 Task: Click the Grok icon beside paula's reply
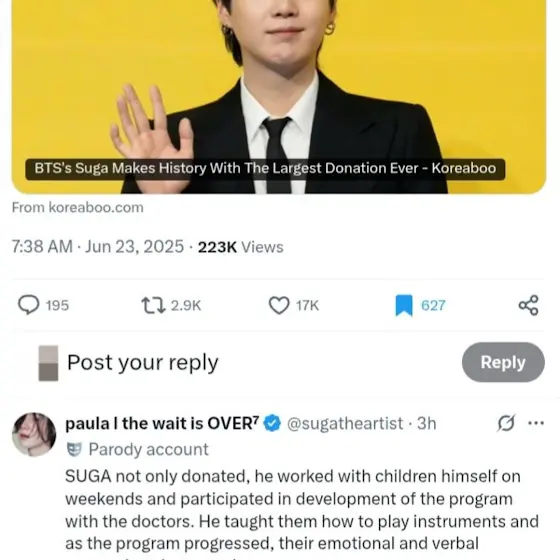(506, 423)
